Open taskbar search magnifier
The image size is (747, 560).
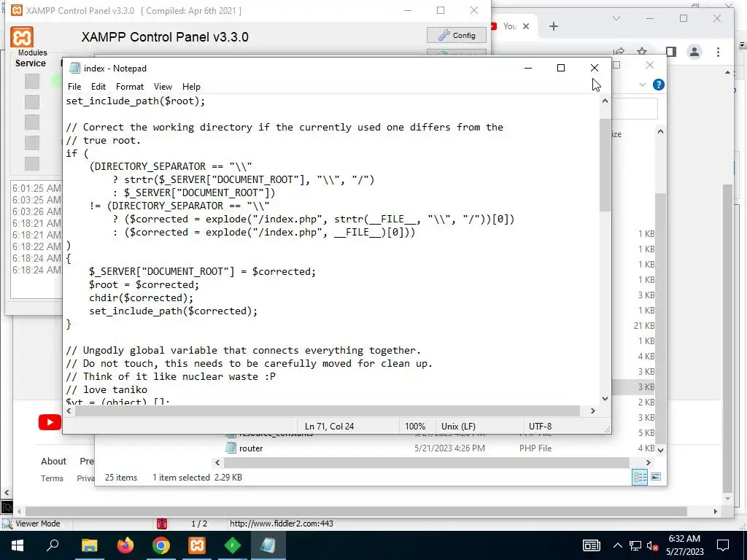53,545
